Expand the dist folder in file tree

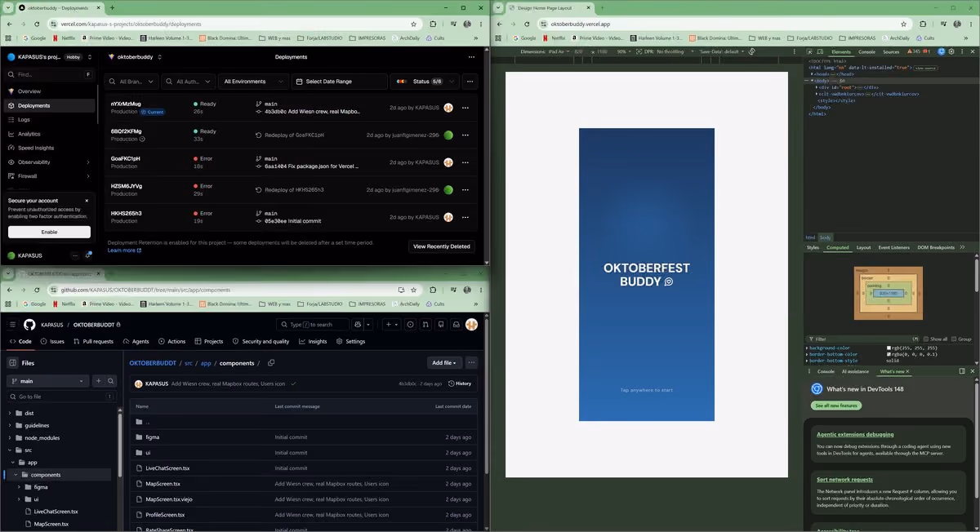coord(9,413)
